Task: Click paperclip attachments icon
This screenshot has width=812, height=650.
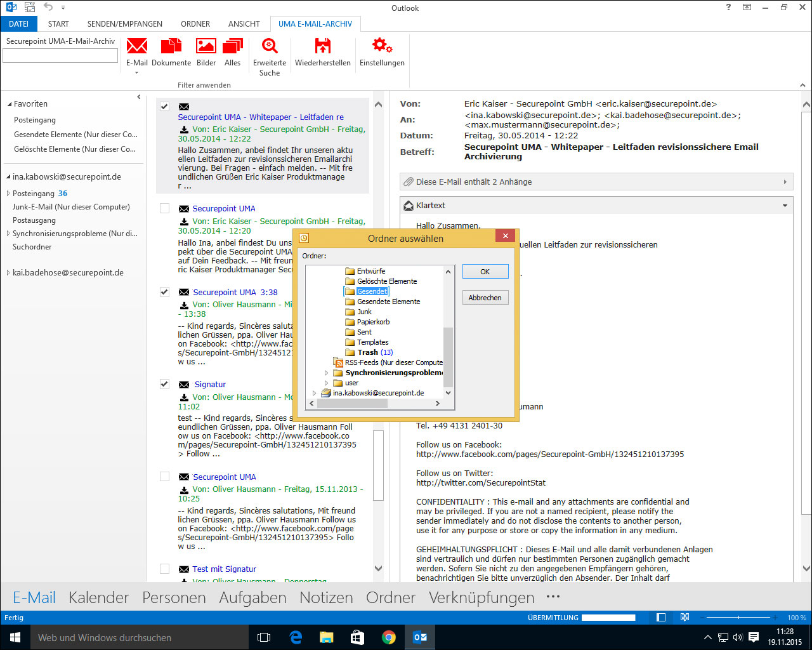Action: [x=409, y=182]
